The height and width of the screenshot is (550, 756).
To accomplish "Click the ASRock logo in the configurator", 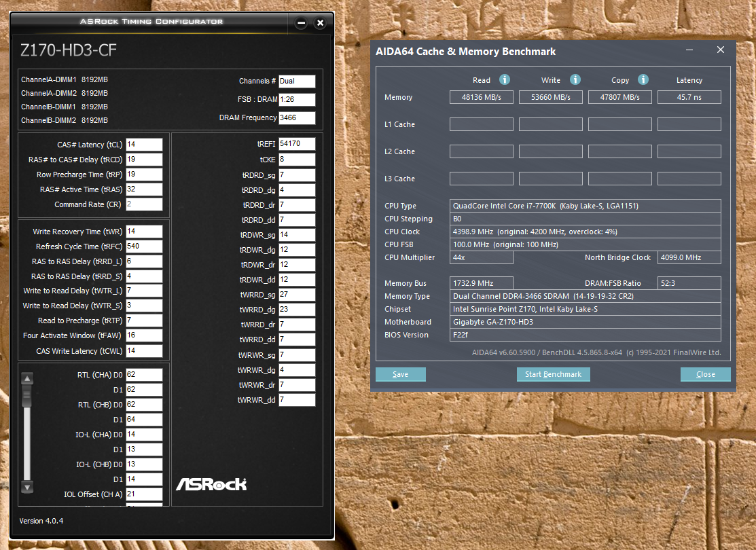I will click(x=211, y=484).
